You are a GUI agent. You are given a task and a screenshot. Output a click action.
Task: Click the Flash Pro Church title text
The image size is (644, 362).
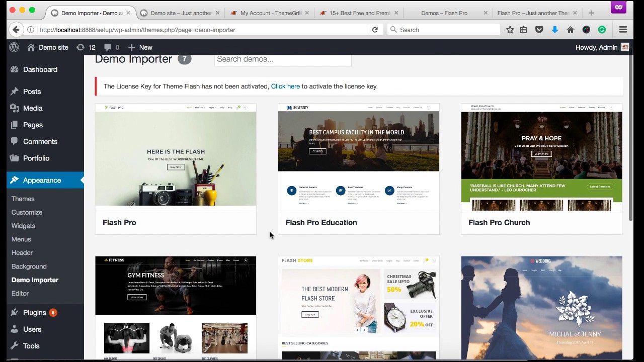[x=499, y=223]
